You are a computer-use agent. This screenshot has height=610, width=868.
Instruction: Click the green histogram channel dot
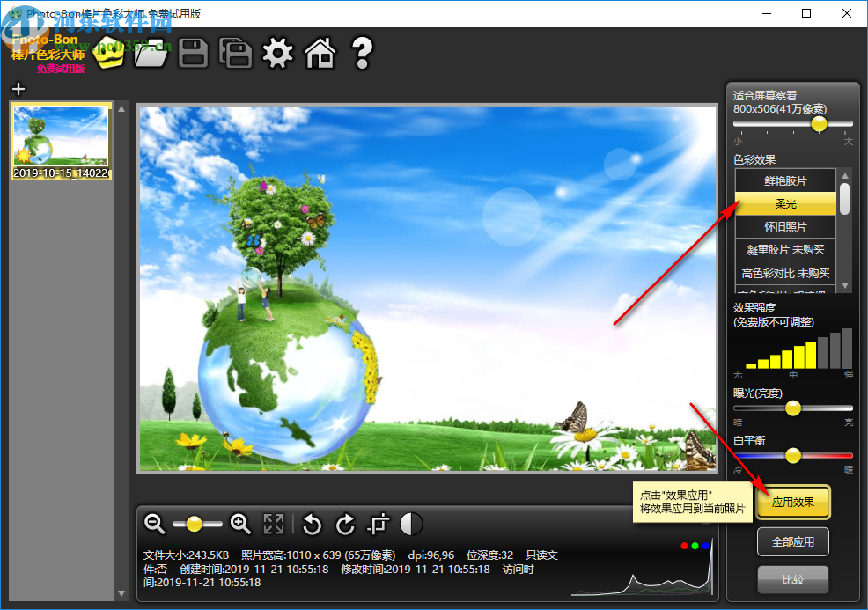tap(695, 546)
